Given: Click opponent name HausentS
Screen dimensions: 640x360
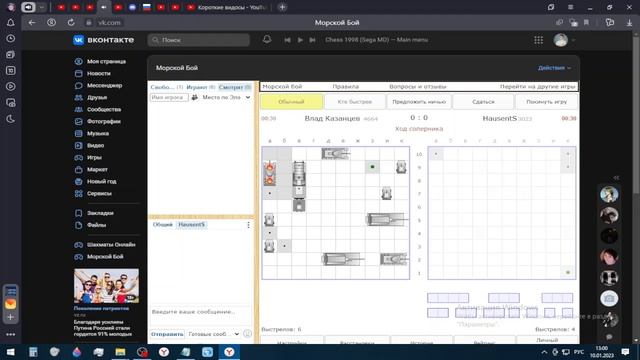Looking at the screenshot, I should click(x=500, y=118).
